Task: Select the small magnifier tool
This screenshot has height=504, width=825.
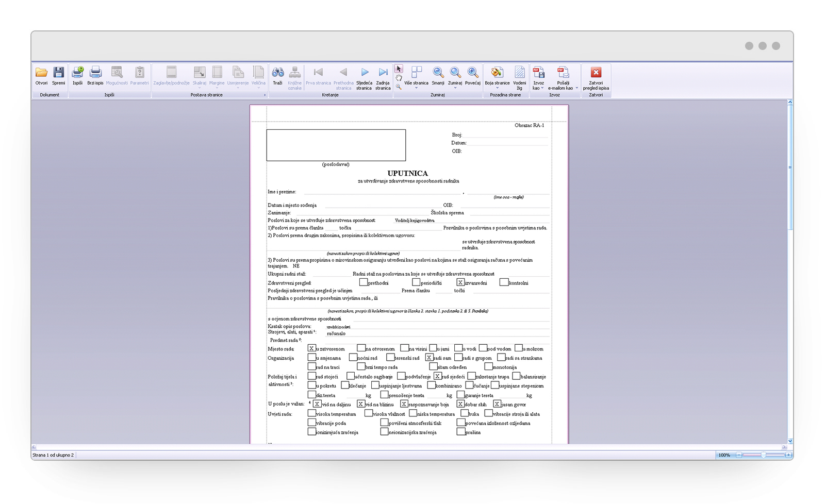Action: click(399, 87)
